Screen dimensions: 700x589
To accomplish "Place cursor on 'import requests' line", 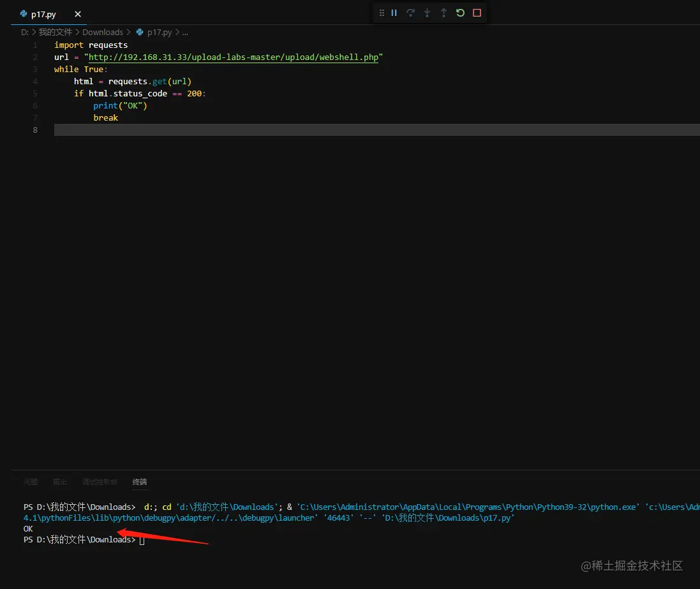I will pos(91,45).
